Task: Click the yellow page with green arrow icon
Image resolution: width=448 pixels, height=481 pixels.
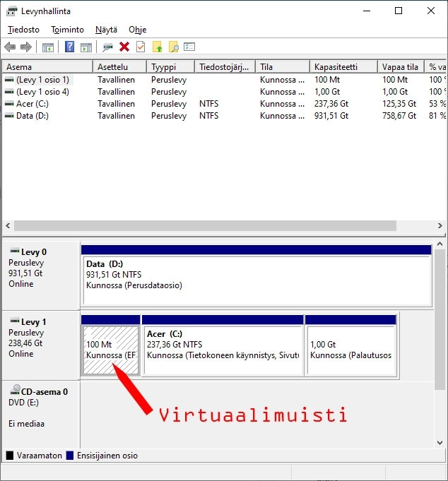Action: (158, 47)
